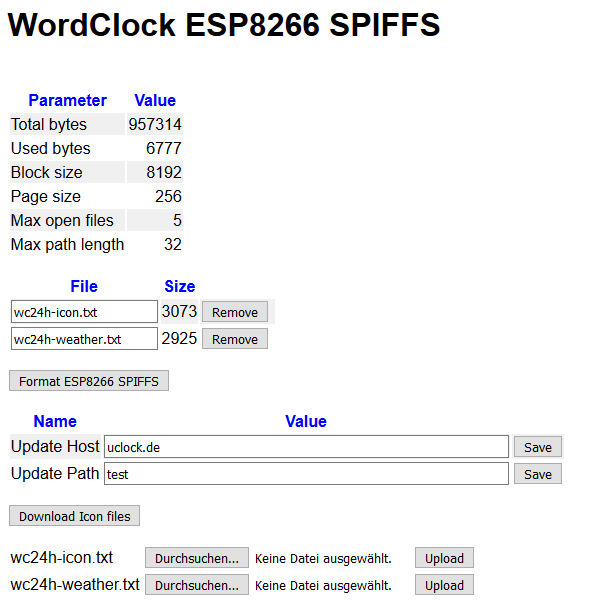Focus the Update Host input field
Screen dimensions: 594x614
tap(306, 447)
